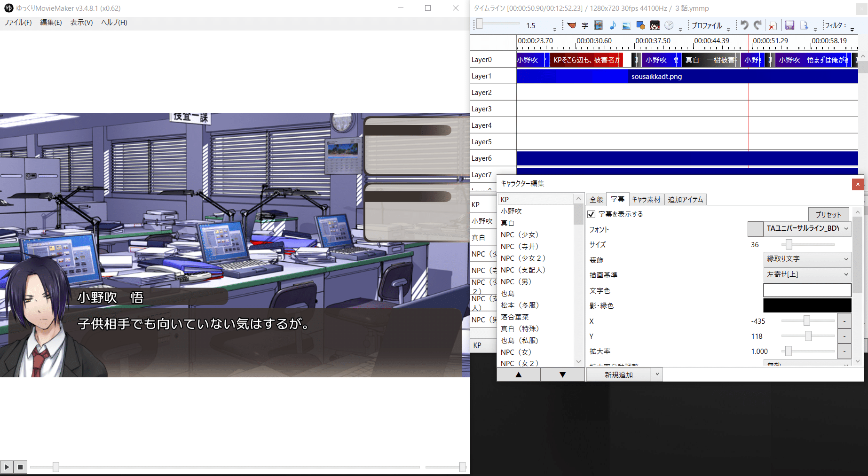Click the clock icon in timeline toolbar
Screen dimensions: 868x476
669,25
